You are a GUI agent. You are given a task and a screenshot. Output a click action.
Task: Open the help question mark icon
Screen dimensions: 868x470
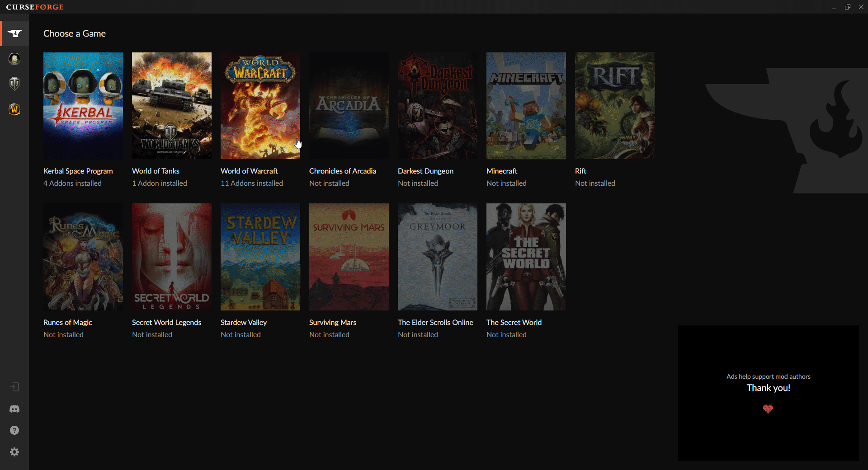click(14, 430)
